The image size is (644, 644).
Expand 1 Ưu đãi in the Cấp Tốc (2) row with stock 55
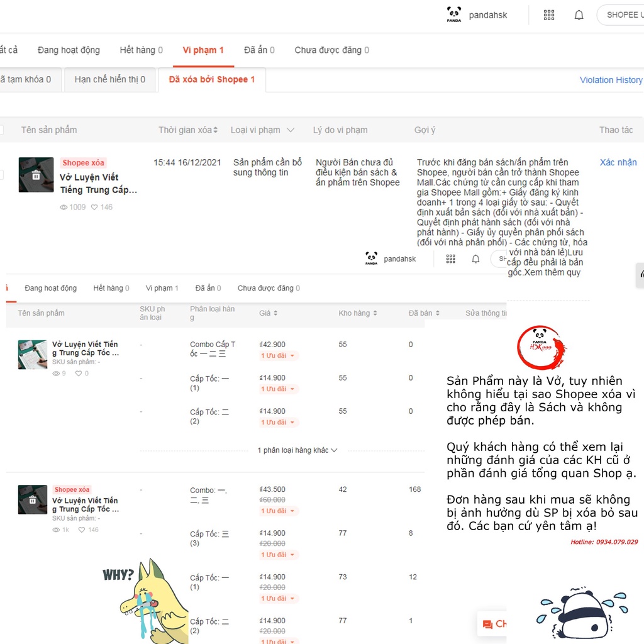(x=277, y=422)
